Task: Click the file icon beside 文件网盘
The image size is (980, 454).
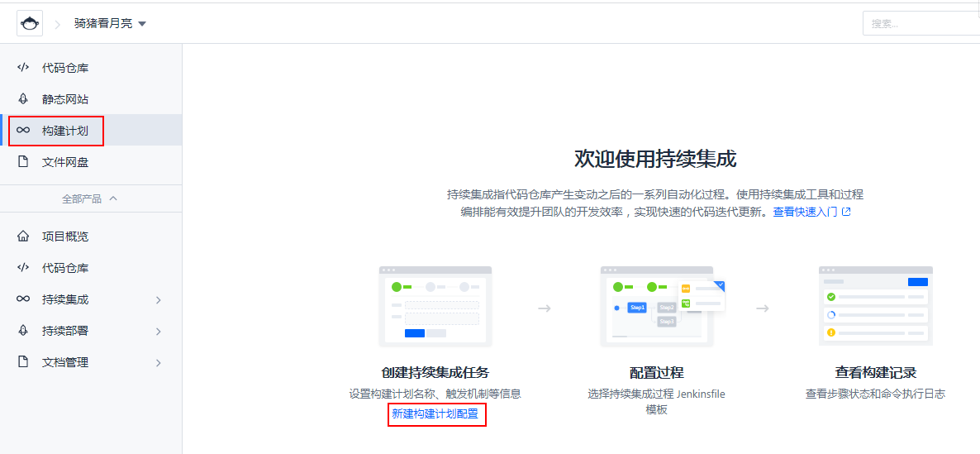Action: (23, 162)
